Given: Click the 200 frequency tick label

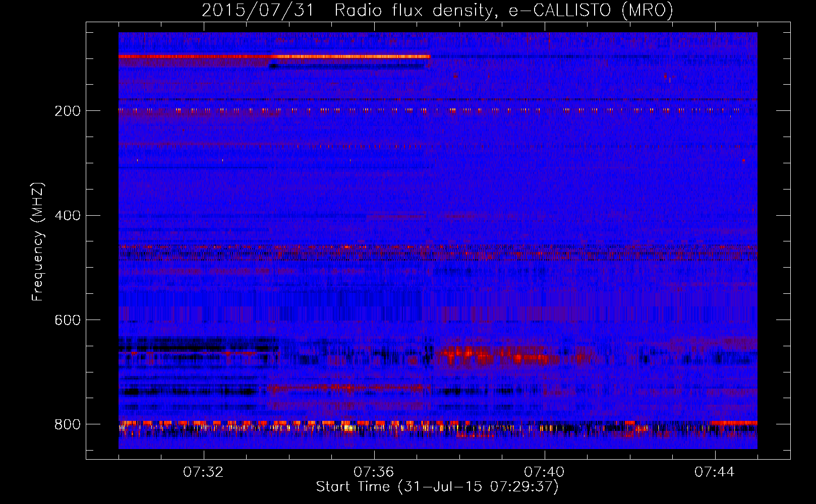Looking at the screenshot, I should [67, 111].
